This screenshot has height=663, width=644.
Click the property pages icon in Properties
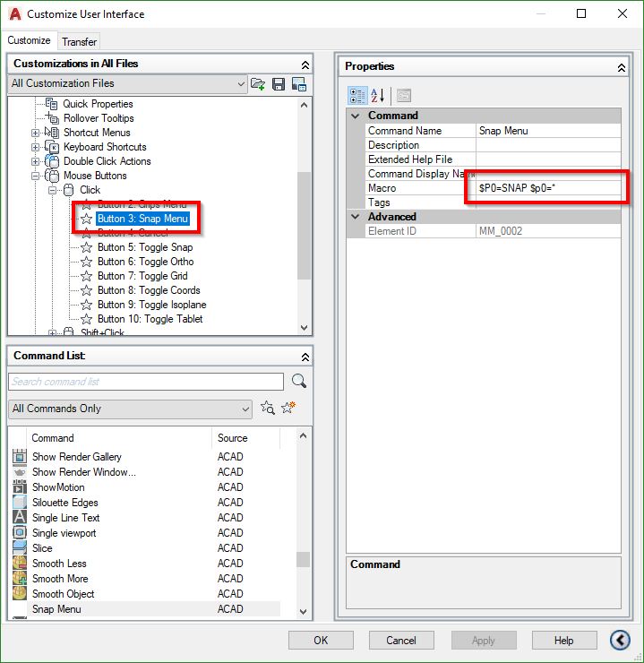pos(404,96)
